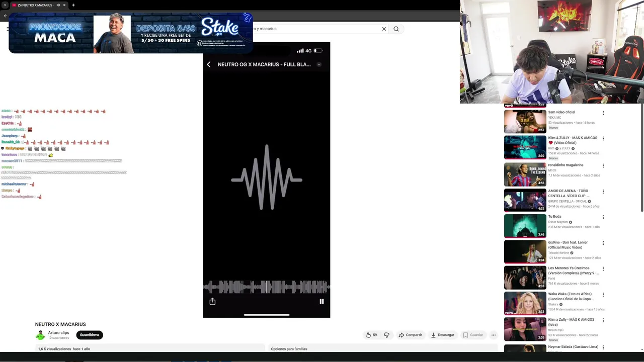Open options menu for Neymar Balada
This screenshot has width=644, height=362.
[x=603, y=347]
